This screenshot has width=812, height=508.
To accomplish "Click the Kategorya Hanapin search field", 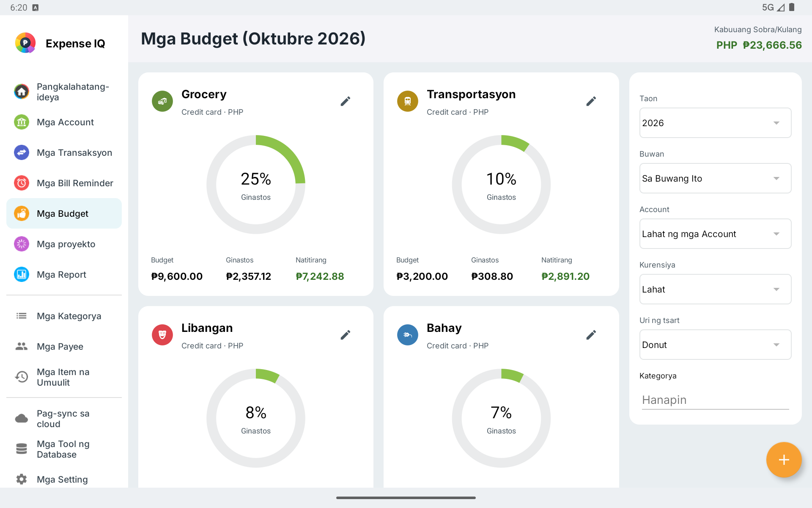I will (x=715, y=400).
